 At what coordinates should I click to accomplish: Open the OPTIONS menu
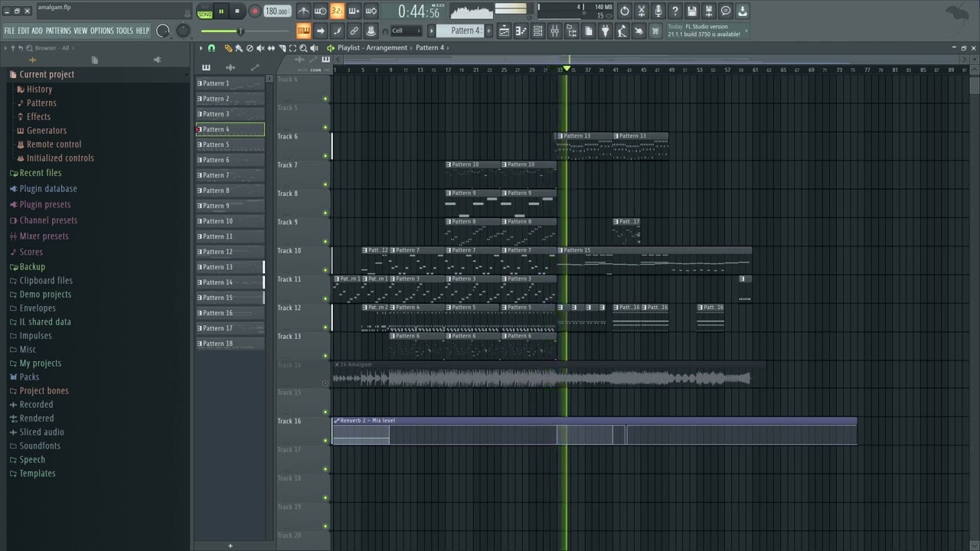pyautogui.click(x=102, y=31)
